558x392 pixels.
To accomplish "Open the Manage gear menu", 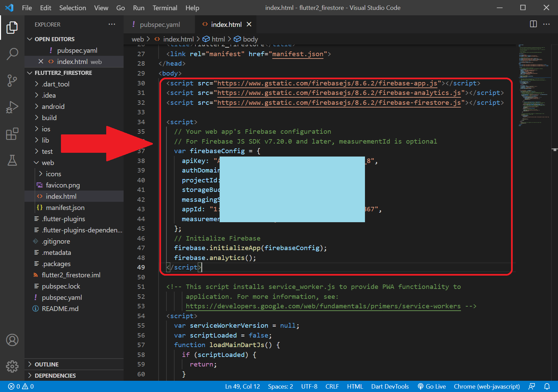I will point(12,366).
